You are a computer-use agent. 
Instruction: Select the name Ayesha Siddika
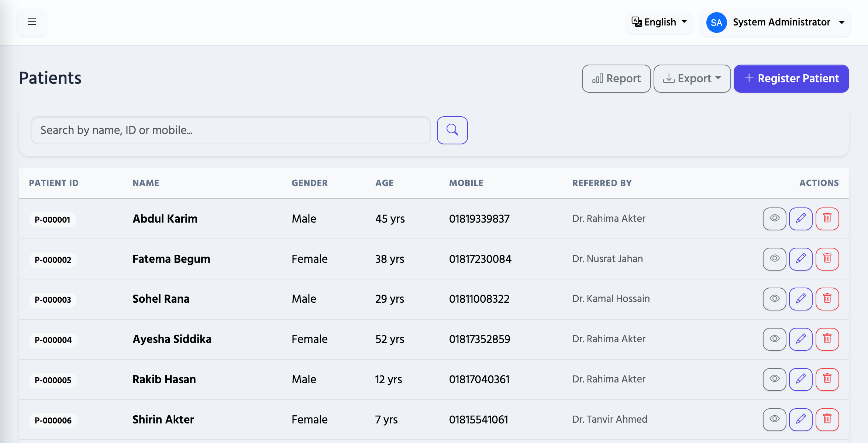(x=172, y=339)
